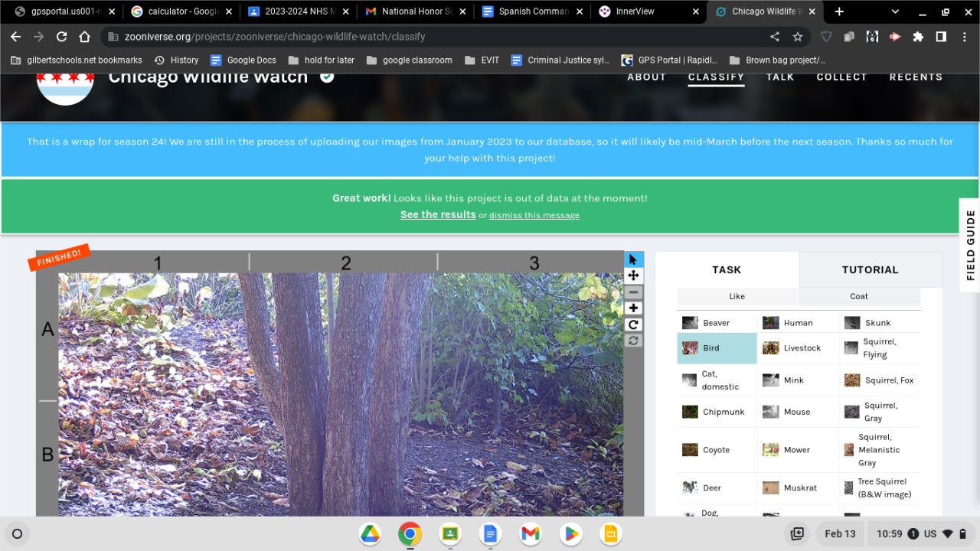980x551 pixels.
Task: Activate the pan move tool
Action: click(633, 275)
